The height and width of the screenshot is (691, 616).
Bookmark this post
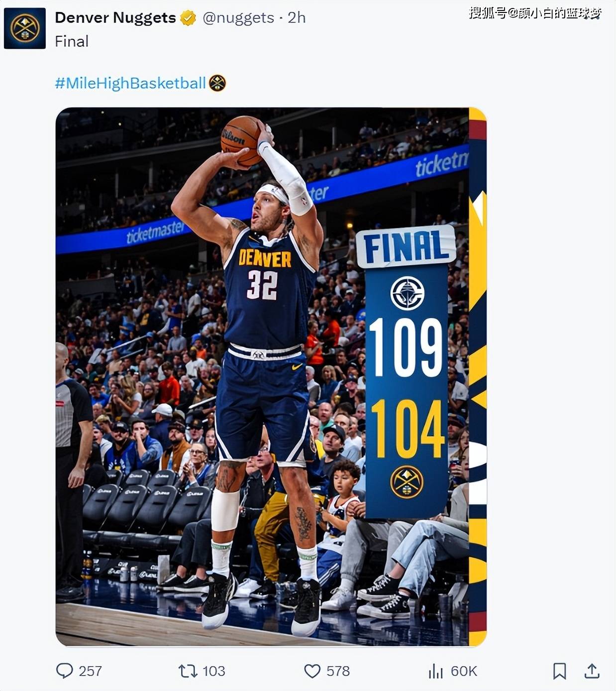559,671
